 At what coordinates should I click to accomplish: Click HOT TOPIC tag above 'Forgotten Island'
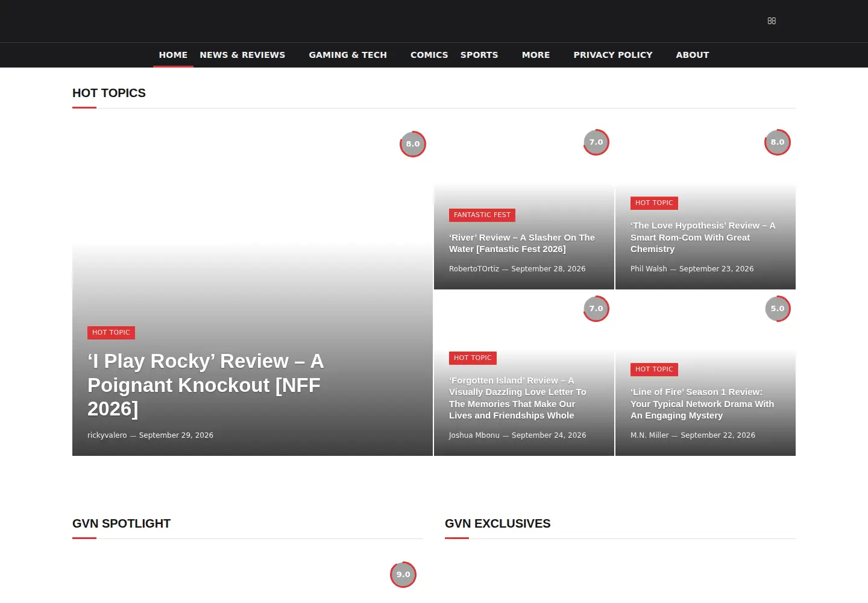click(x=473, y=358)
